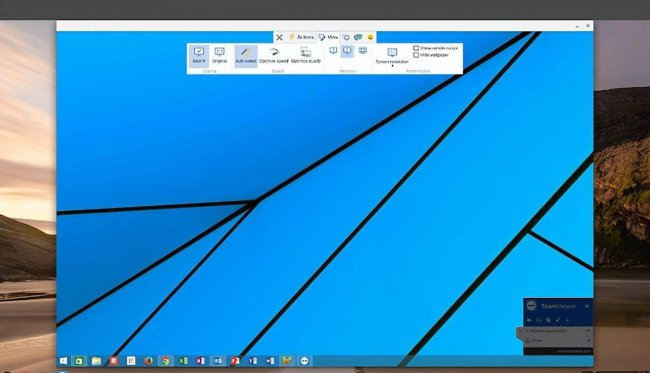
Task: Open the white tile app on taskbar
Action: pyautogui.click(x=131, y=361)
